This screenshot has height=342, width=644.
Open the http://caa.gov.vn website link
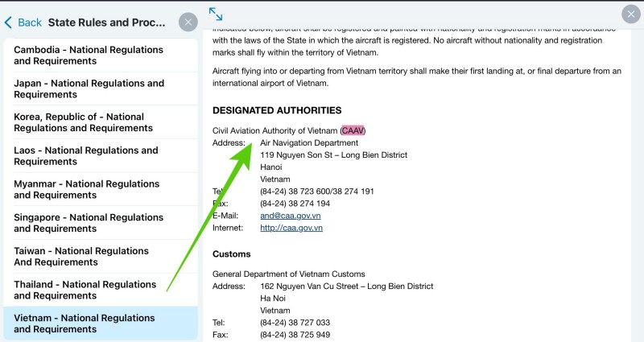click(291, 228)
